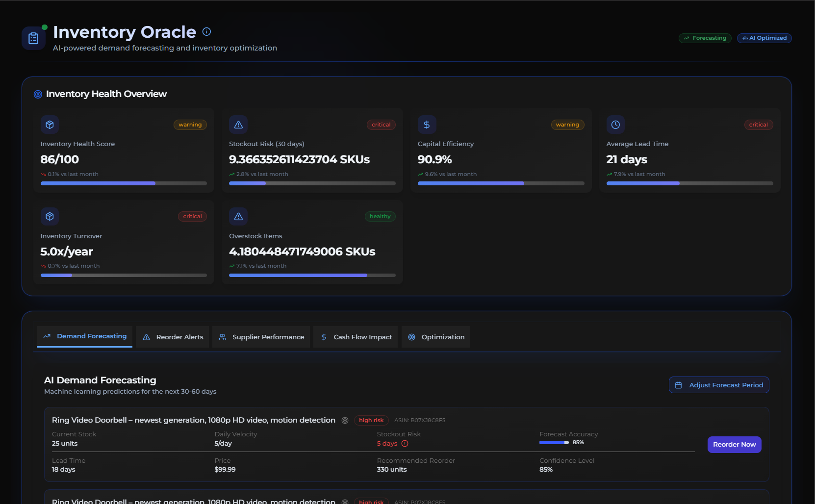815x504 pixels.
Task: Click the upward trend arrow by 7.9% vs last month
Action: [609, 175]
